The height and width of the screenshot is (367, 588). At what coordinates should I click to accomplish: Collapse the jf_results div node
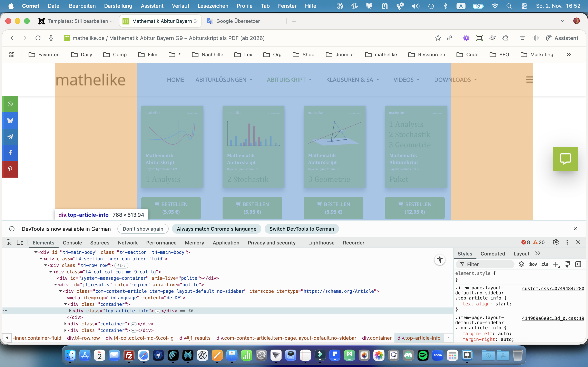55,285
